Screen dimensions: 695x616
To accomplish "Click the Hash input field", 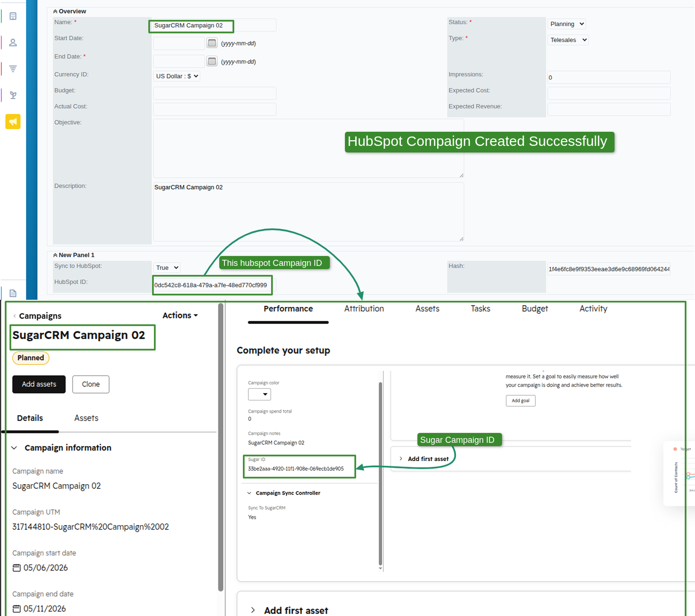I will pos(609,269).
